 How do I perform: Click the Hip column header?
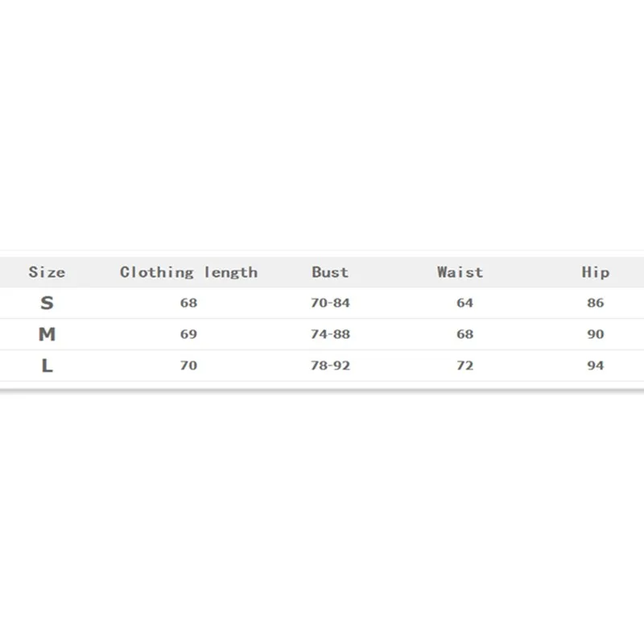click(x=596, y=272)
